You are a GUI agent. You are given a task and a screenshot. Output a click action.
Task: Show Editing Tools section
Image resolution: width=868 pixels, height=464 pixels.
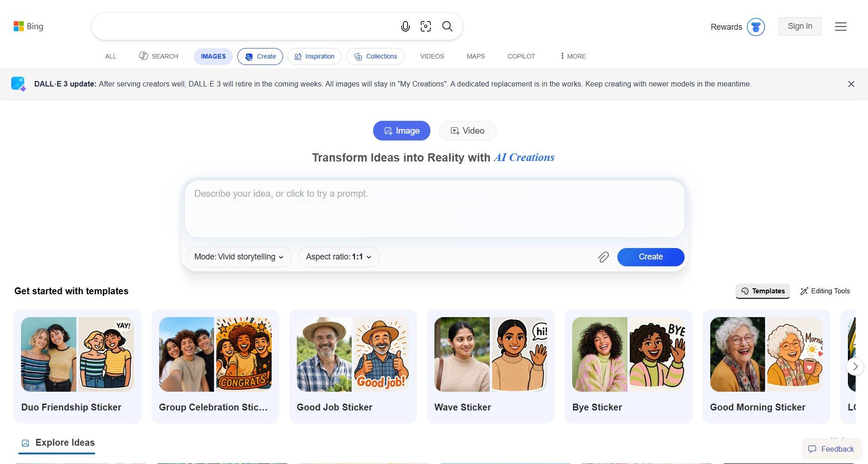tap(825, 291)
